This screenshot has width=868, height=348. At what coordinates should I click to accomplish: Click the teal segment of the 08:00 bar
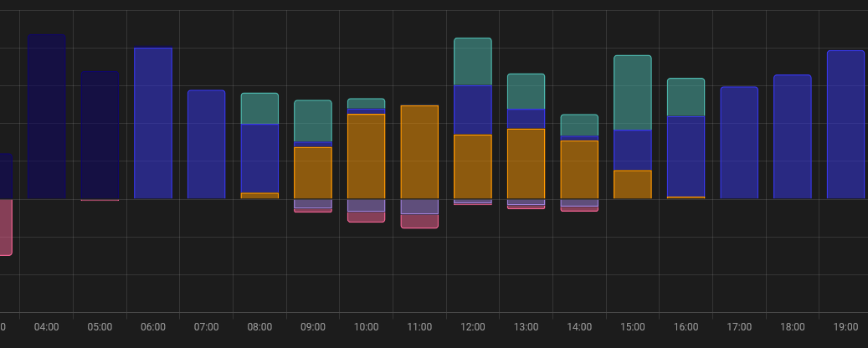(259, 109)
